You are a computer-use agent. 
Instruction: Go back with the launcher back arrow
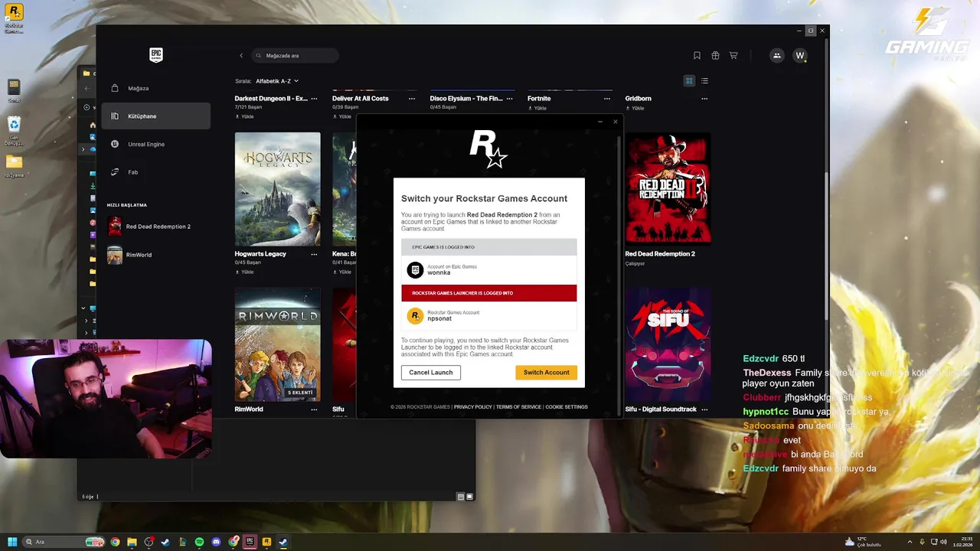(x=241, y=56)
